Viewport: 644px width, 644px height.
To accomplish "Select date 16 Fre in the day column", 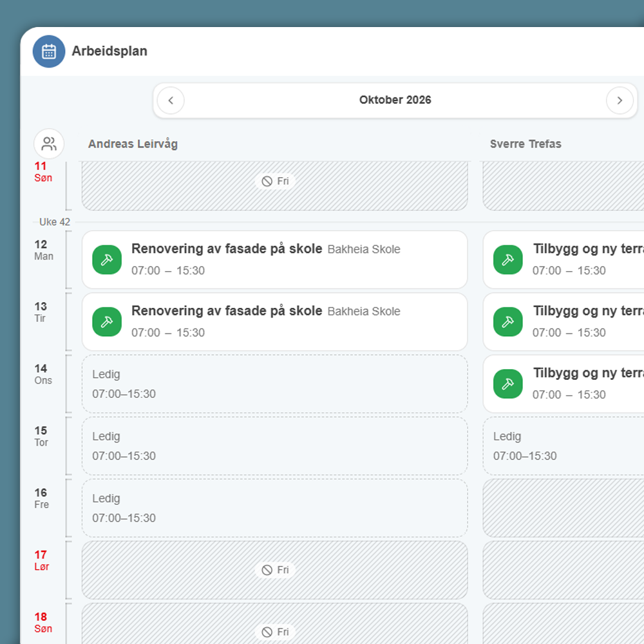I will point(41,498).
